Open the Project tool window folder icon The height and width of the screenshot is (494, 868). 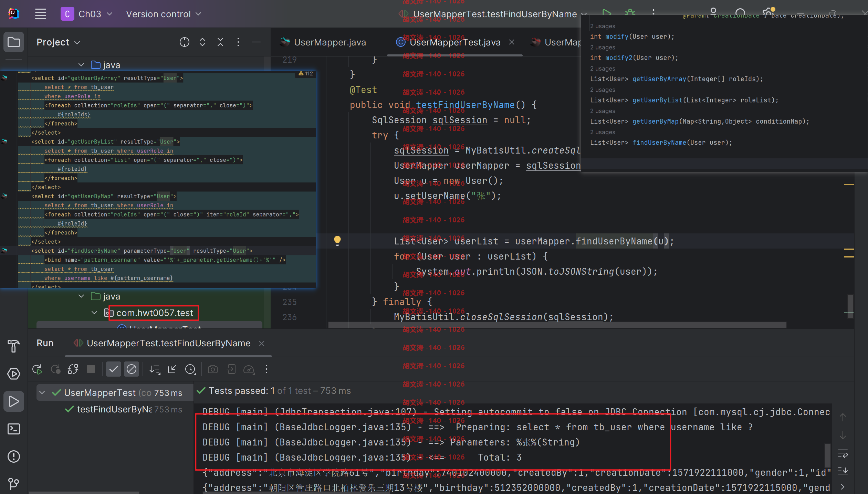(14, 42)
